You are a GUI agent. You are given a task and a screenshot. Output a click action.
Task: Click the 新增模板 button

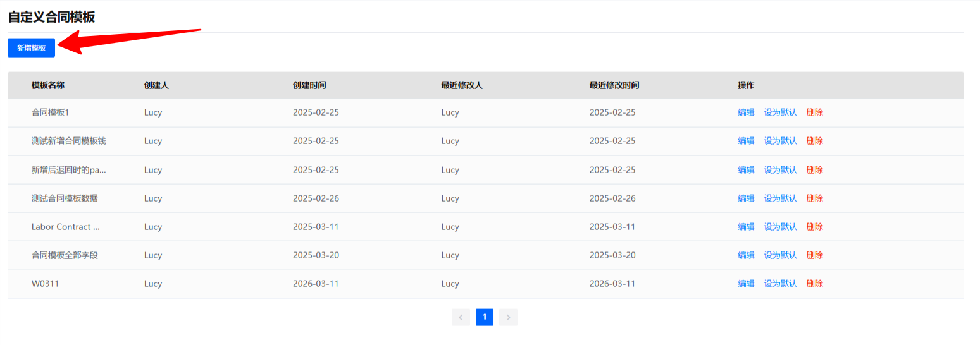coord(31,47)
